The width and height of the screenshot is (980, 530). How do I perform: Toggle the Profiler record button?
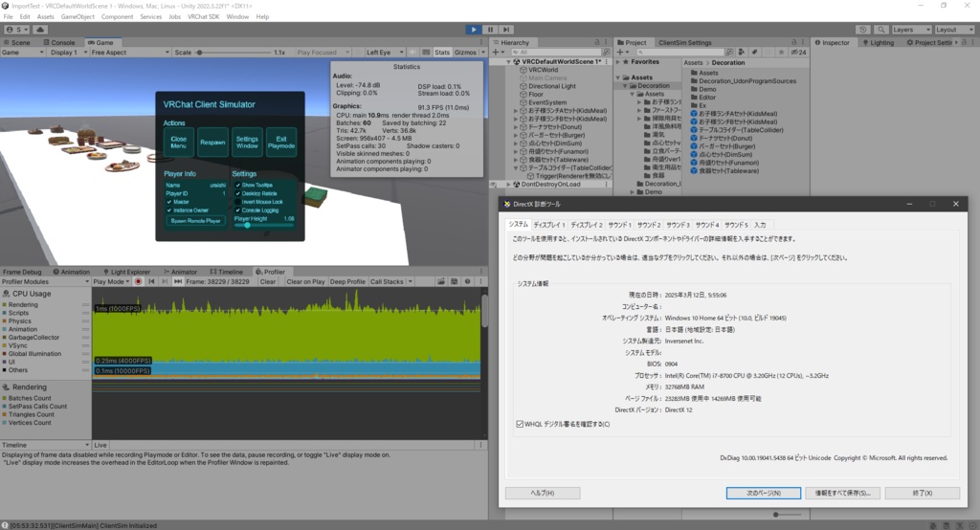(139, 282)
